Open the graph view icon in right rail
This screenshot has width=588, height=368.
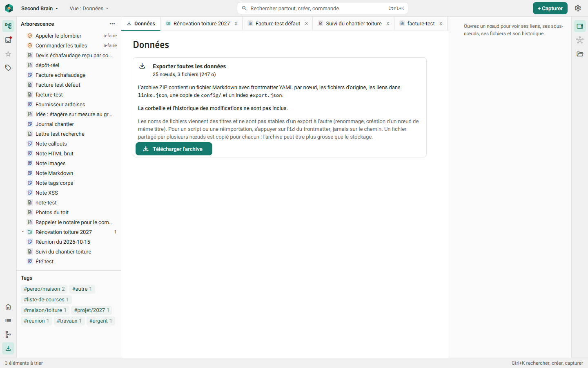pos(580,40)
